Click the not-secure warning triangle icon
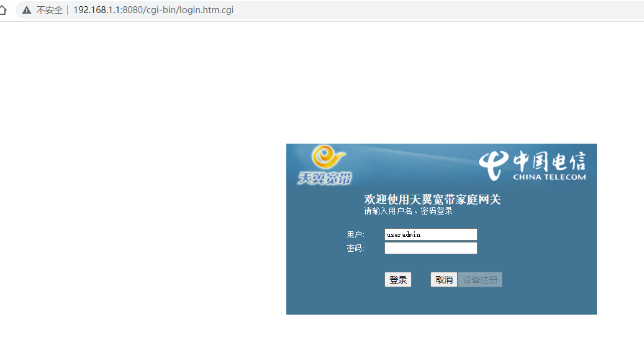Viewport: 644px width, 337px height. pyautogui.click(x=27, y=11)
